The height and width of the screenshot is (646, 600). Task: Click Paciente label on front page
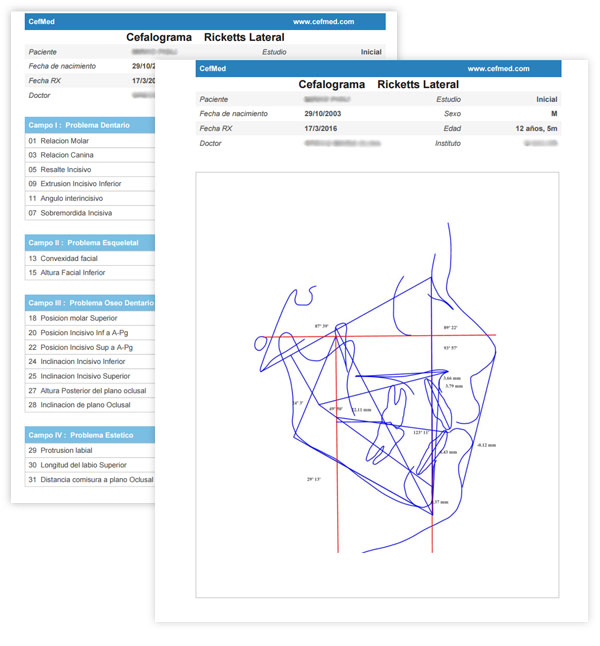(x=213, y=99)
